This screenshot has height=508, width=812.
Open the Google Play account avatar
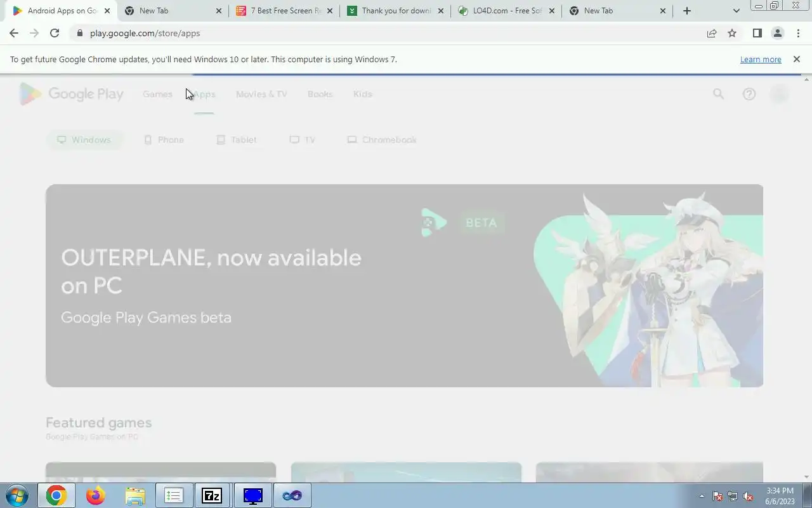(x=780, y=94)
